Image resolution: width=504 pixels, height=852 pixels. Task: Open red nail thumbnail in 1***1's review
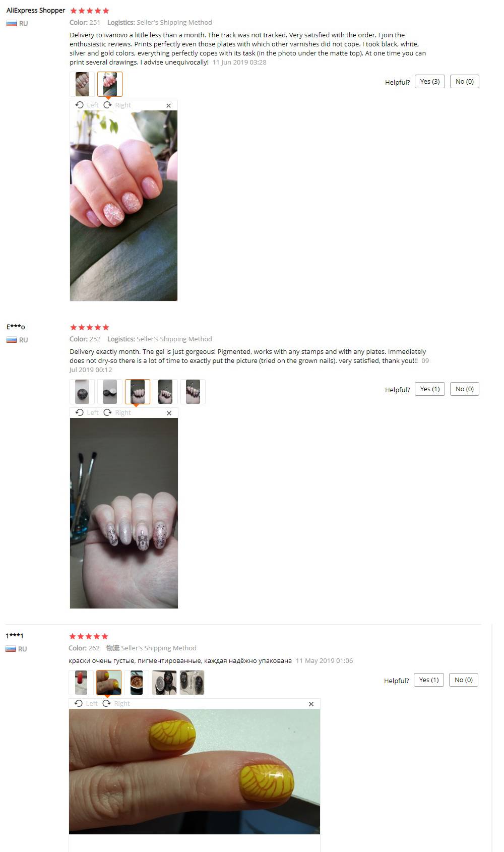point(81,683)
